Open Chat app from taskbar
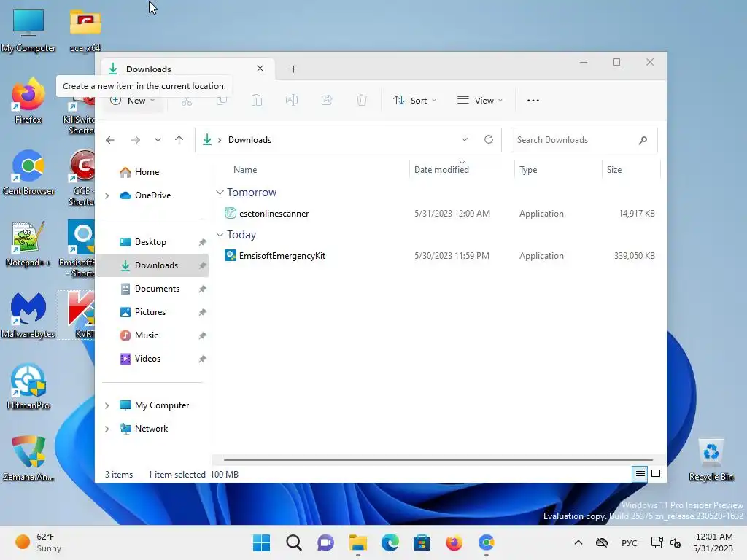Image resolution: width=747 pixels, height=560 pixels. [326, 542]
